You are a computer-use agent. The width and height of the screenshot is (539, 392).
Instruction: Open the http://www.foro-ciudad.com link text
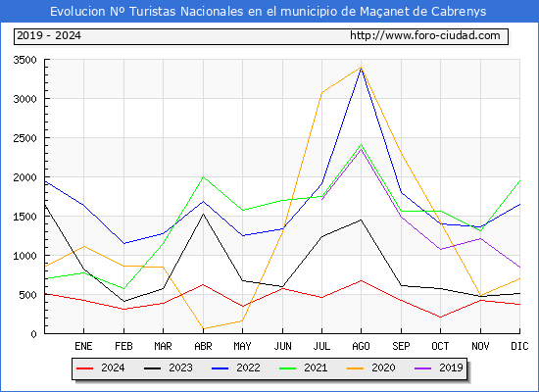point(425,35)
